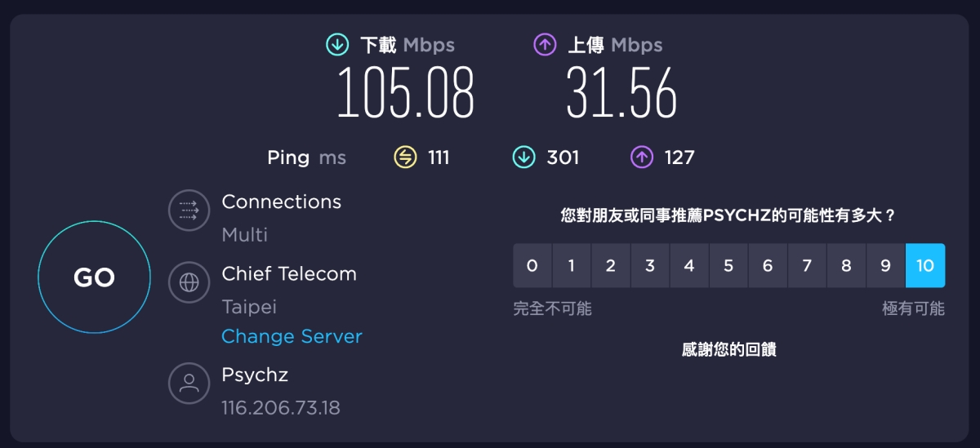Click the download arrow icon beside 下載
The image size is (980, 448).
[337, 45]
